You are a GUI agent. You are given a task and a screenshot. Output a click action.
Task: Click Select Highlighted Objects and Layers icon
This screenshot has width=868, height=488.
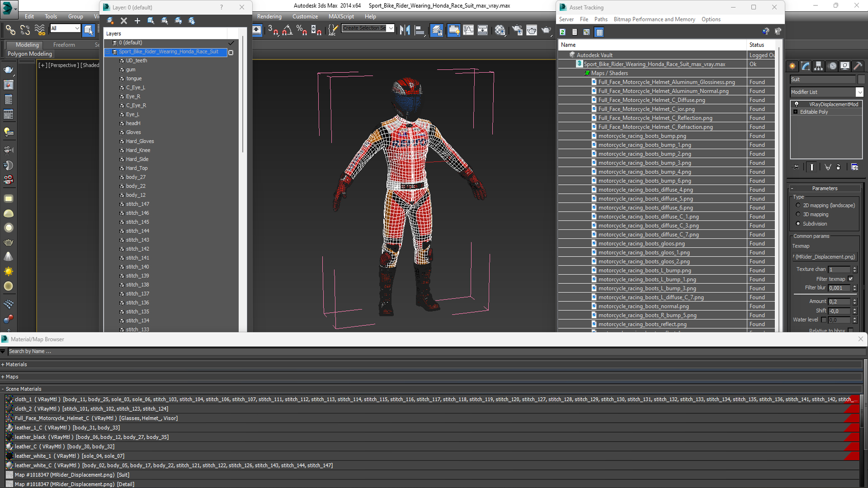[x=151, y=21]
